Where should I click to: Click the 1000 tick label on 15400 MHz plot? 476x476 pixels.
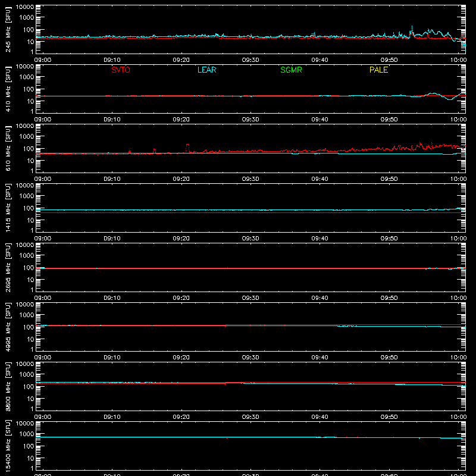tap(27, 434)
